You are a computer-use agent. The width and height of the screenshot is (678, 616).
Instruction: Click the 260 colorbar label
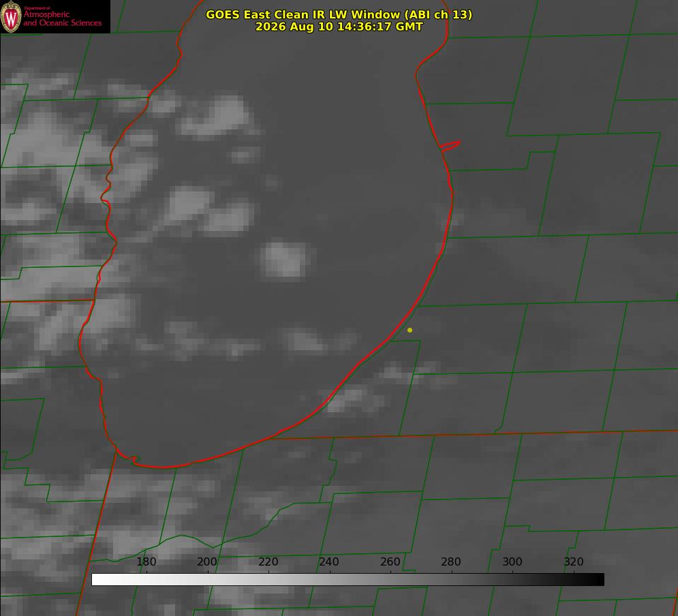[390, 561]
